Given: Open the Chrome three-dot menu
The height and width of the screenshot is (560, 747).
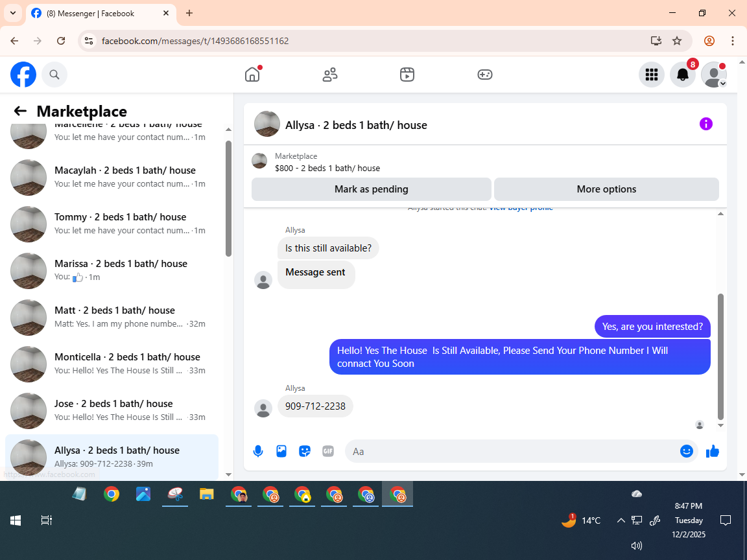Looking at the screenshot, I should point(733,41).
